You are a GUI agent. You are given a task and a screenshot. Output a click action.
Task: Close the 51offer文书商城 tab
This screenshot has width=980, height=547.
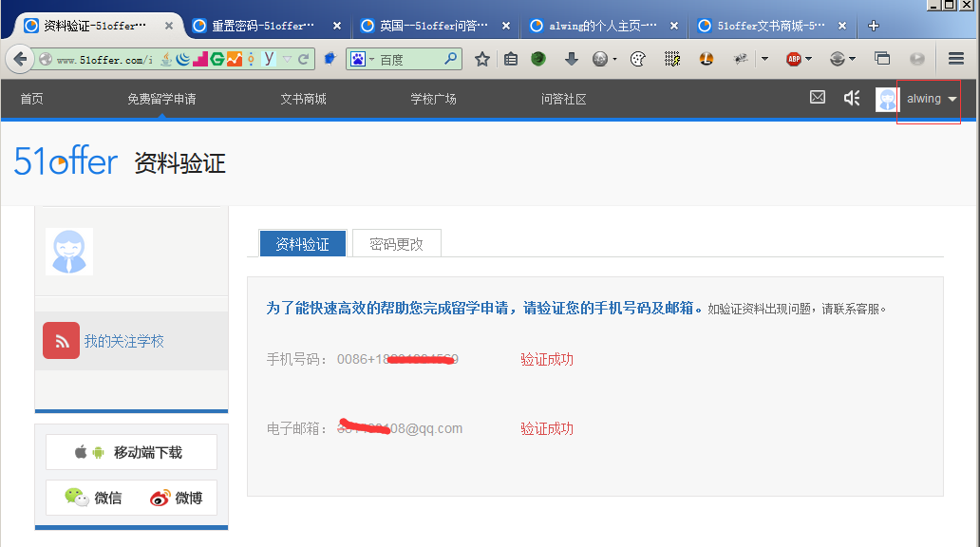tap(842, 26)
